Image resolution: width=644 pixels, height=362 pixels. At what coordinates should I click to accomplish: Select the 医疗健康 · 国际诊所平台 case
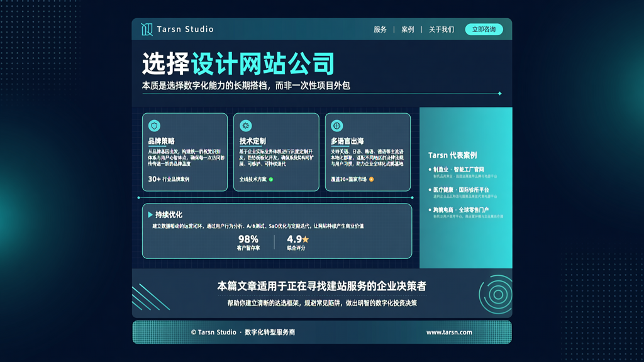point(461,190)
